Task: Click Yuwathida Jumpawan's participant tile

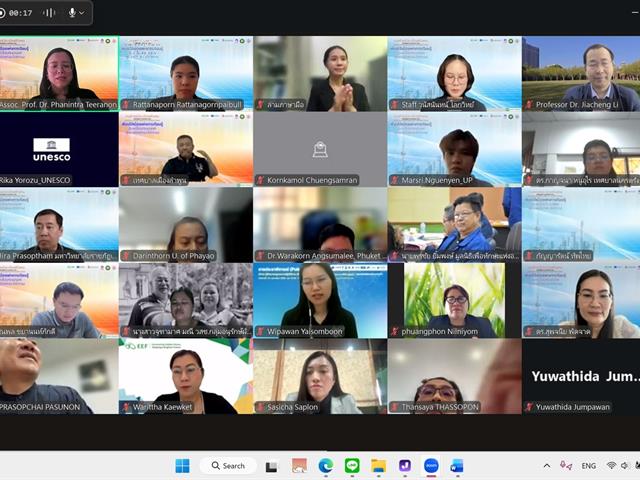Action: click(581, 376)
